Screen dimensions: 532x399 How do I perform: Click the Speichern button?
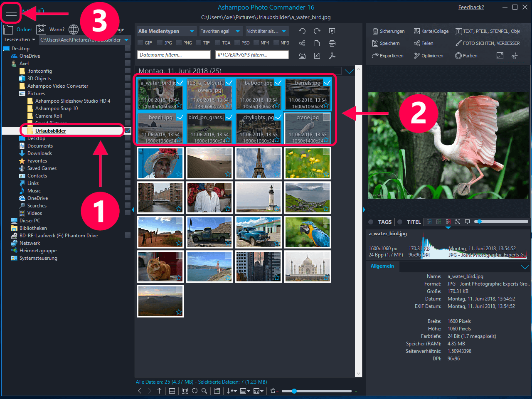click(x=386, y=43)
